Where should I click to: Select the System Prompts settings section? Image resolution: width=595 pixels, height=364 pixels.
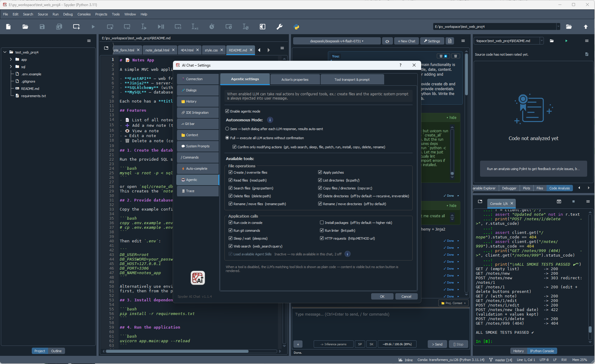tap(198, 146)
